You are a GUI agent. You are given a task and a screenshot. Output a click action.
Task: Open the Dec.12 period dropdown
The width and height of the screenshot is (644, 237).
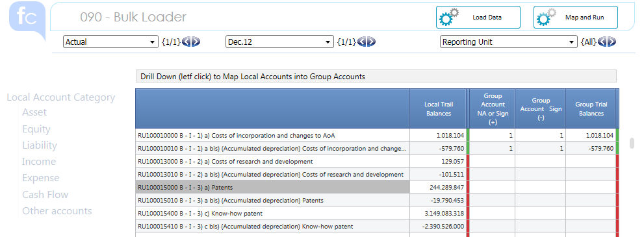pyautogui.click(x=279, y=42)
